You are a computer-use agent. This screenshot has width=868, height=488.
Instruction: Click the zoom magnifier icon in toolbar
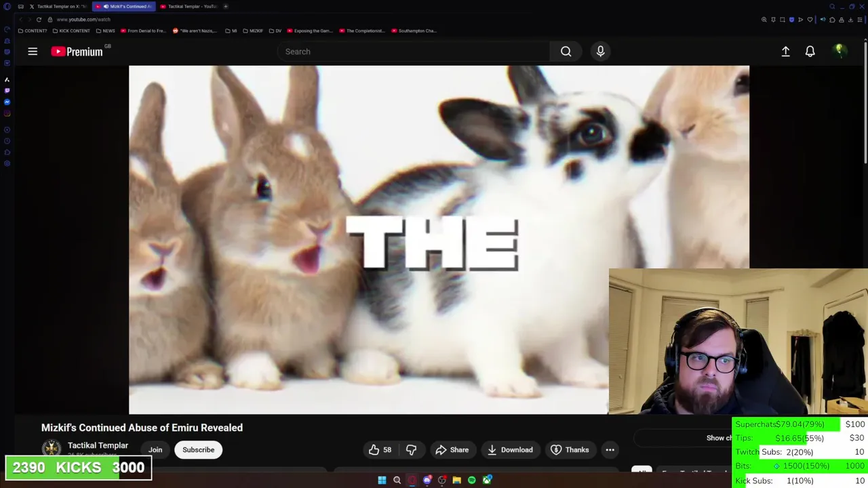(764, 20)
